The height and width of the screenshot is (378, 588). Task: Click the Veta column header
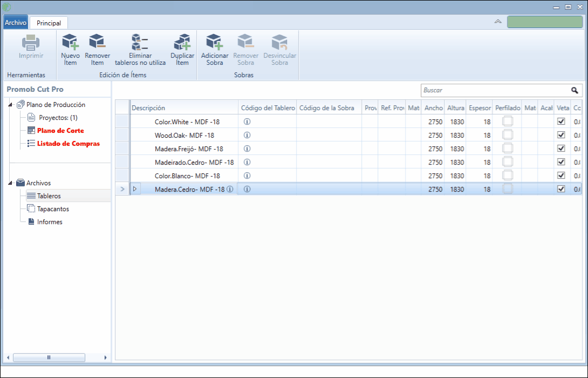point(563,108)
